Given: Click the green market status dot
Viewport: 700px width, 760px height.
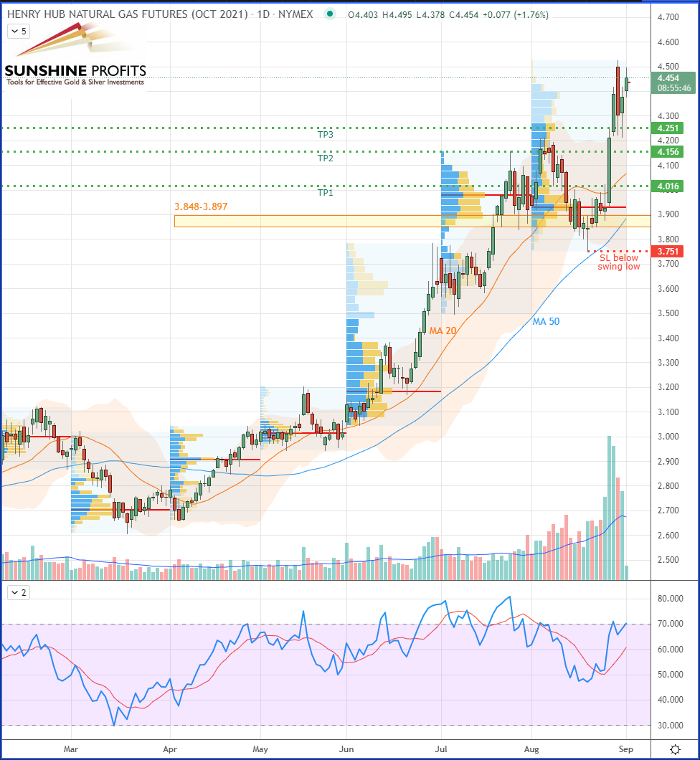Looking at the screenshot, I should 330,14.
